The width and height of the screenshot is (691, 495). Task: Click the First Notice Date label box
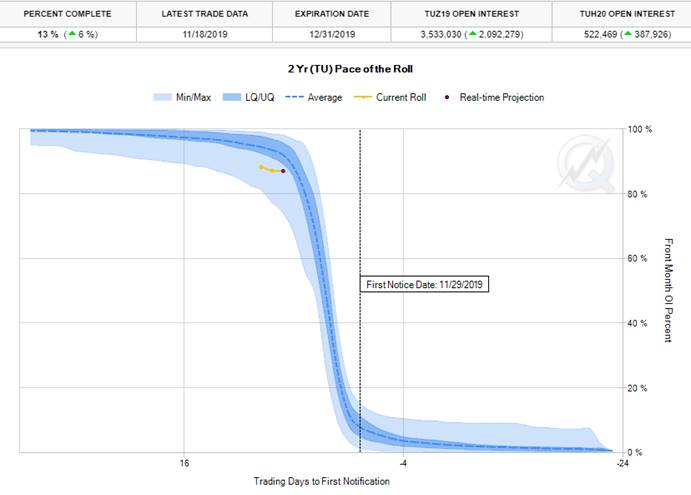427,285
